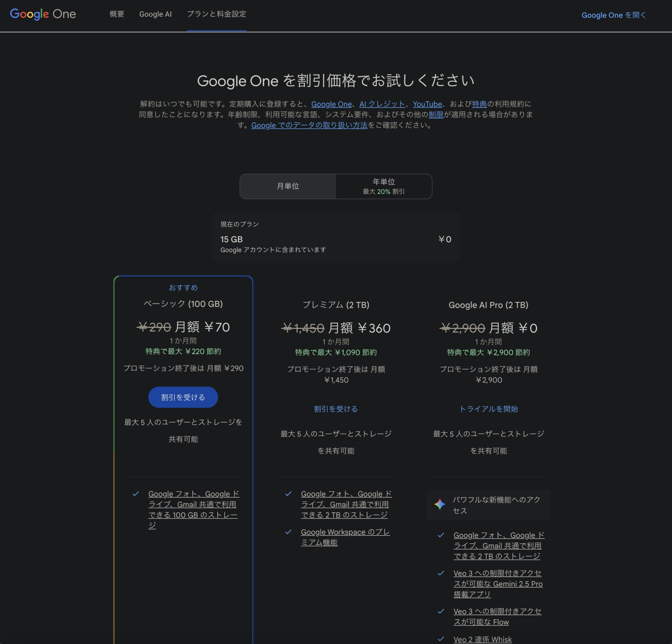The height and width of the screenshot is (644, 672).
Task: Click the おすすめ label
Action: click(x=183, y=287)
